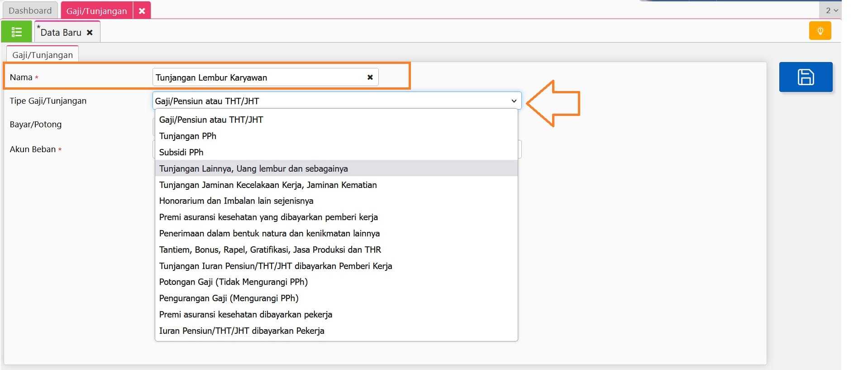Select Potongan Gaji (Tidak Mengurangi PPh)
This screenshot has height=370, width=868.
234,282
